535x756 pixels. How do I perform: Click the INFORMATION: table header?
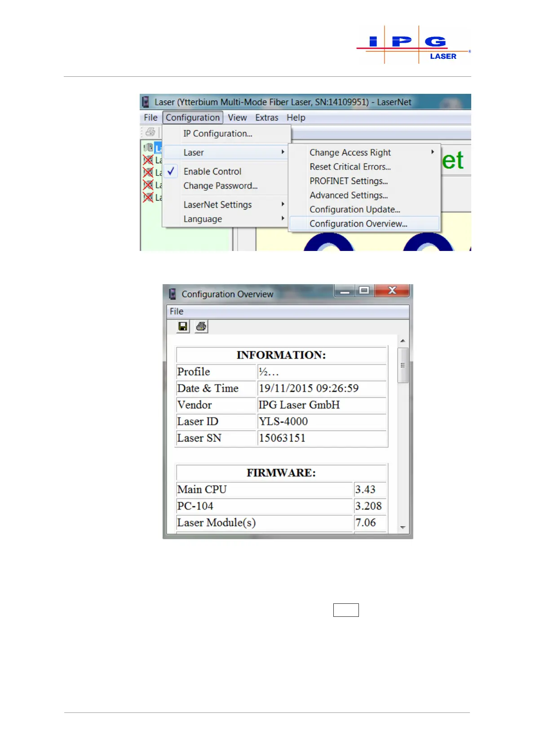(x=281, y=355)
